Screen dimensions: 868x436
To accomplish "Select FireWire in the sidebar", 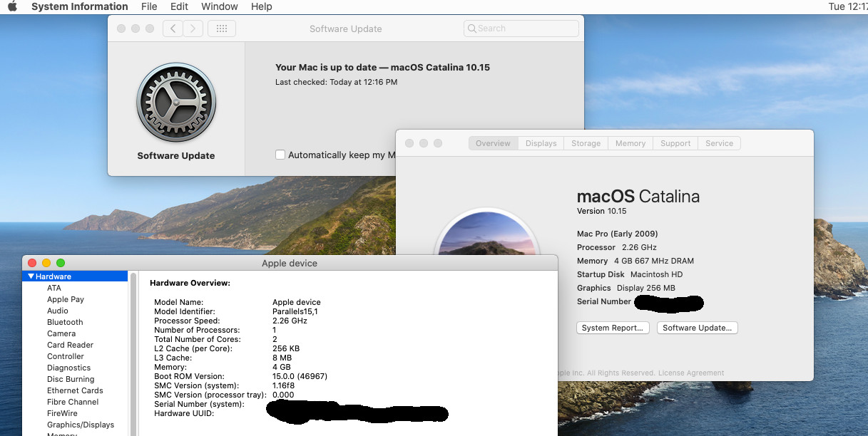I will tap(62, 413).
